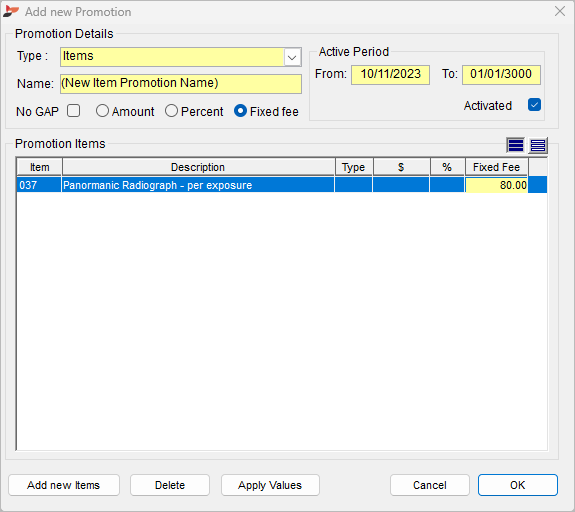Viewport: 575px width, 512px height.
Task: Click the application logo in title bar
Action: tap(11, 11)
